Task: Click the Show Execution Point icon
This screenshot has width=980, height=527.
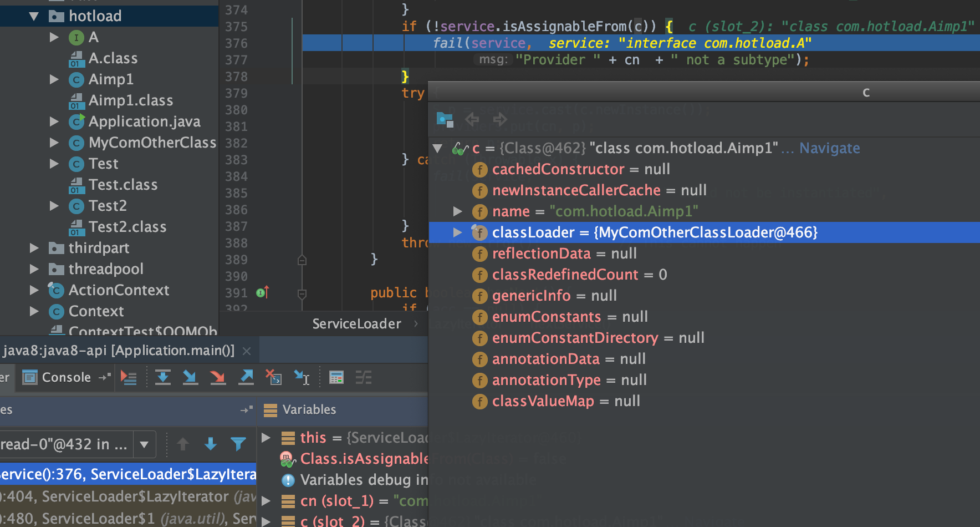Action: click(129, 378)
